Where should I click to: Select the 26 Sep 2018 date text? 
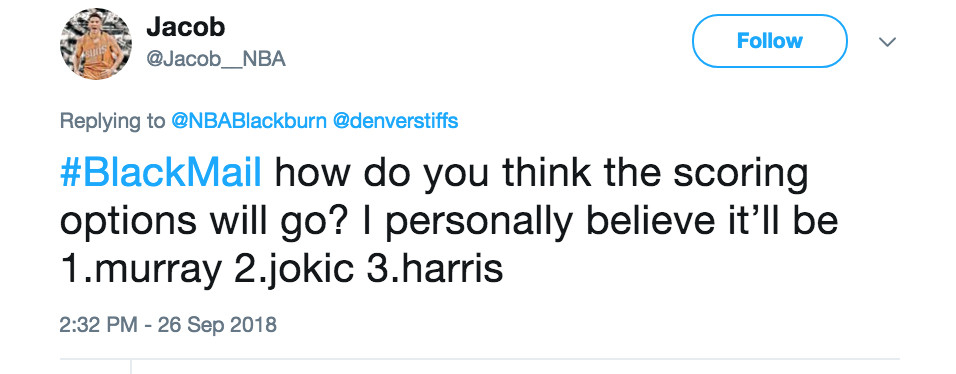(217, 325)
